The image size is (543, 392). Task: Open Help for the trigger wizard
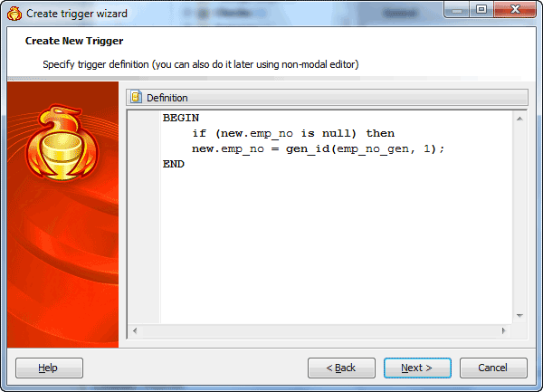49,368
